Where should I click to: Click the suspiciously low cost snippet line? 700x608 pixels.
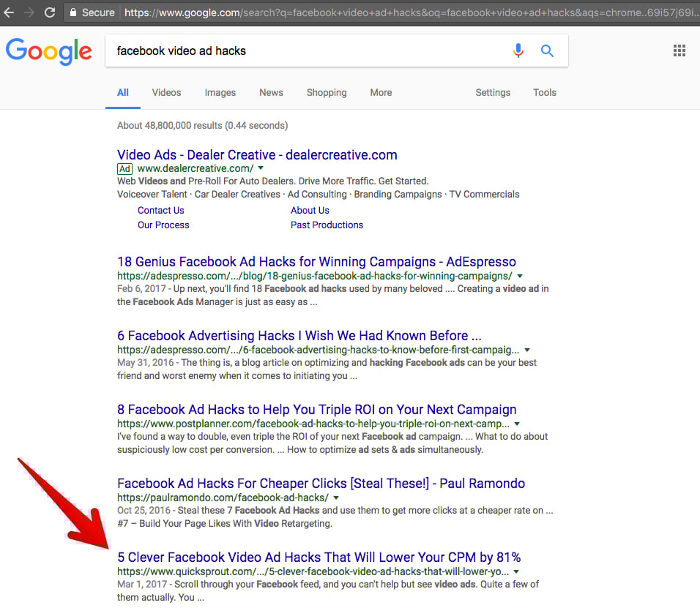[300, 450]
